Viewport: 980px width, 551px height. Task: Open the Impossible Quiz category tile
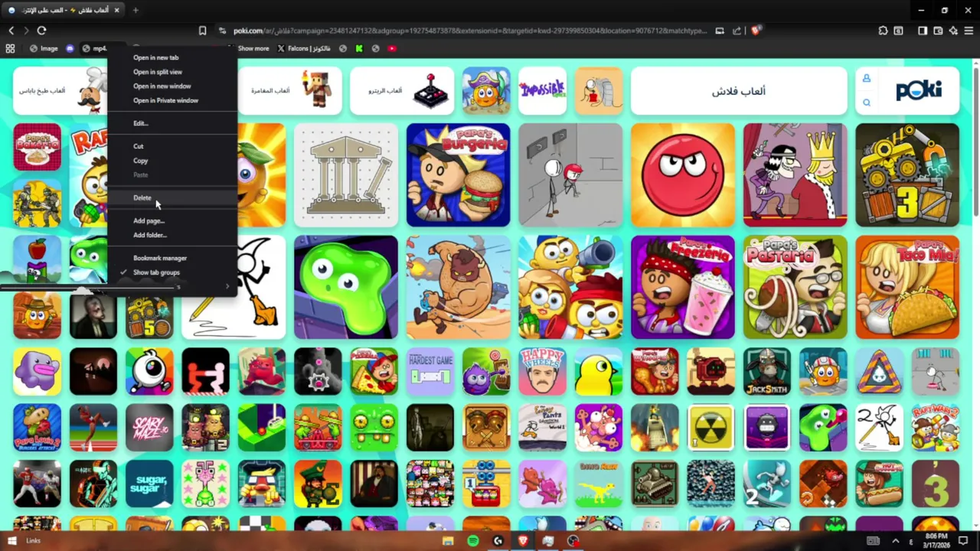tap(542, 90)
